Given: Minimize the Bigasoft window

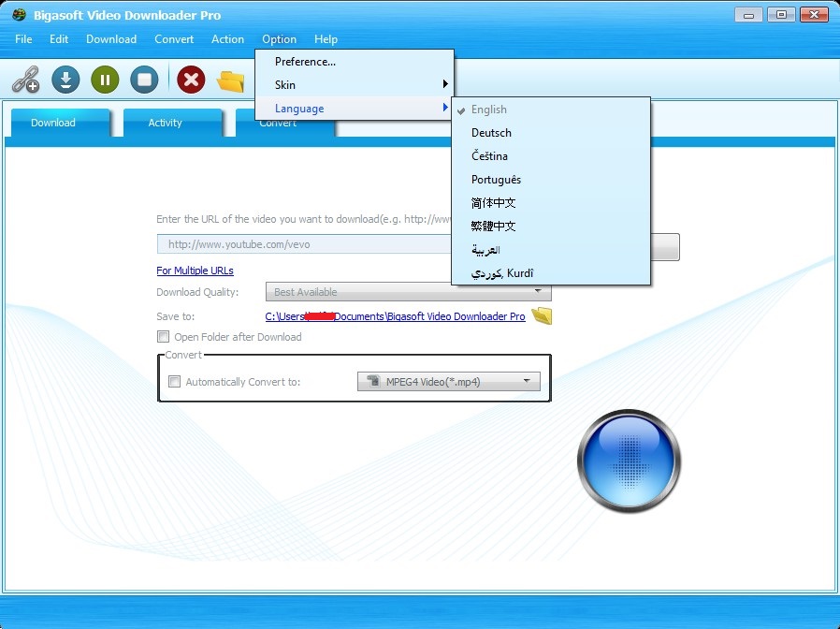Looking at the screenshot, I should (x=748, y=15).
